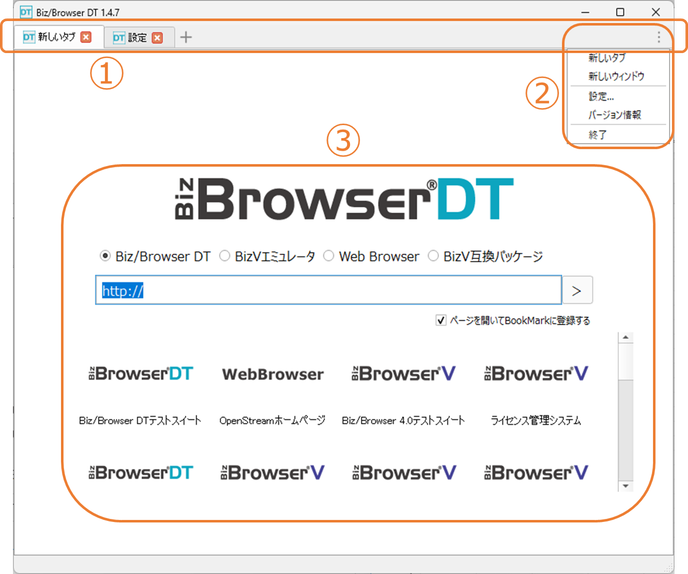Image resolution: width=688 pixels, height=574 pixels.
Task: Minimize the Biz/Browser DT window
Action: coord(585,12)
